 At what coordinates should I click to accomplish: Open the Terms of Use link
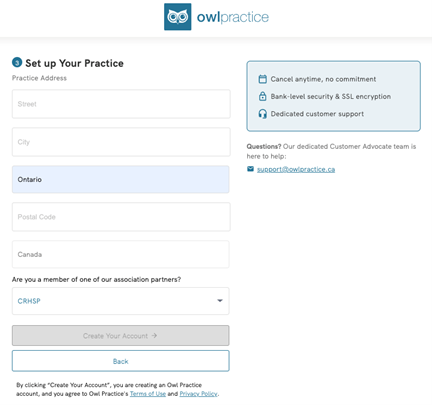pos(148,394)
